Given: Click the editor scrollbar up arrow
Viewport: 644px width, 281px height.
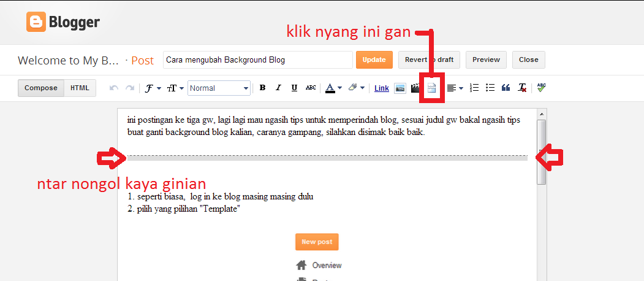Looking at the screenshot, I should 541,114.
